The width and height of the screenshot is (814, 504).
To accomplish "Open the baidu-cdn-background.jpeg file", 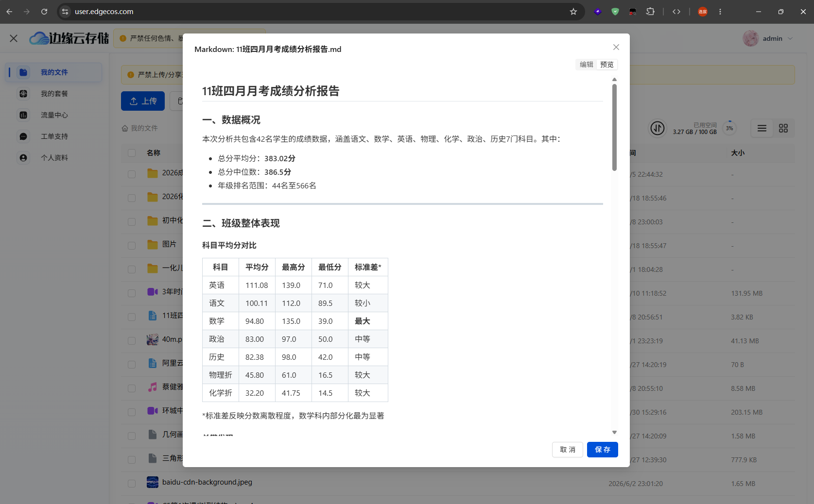I will coord(207,482).
